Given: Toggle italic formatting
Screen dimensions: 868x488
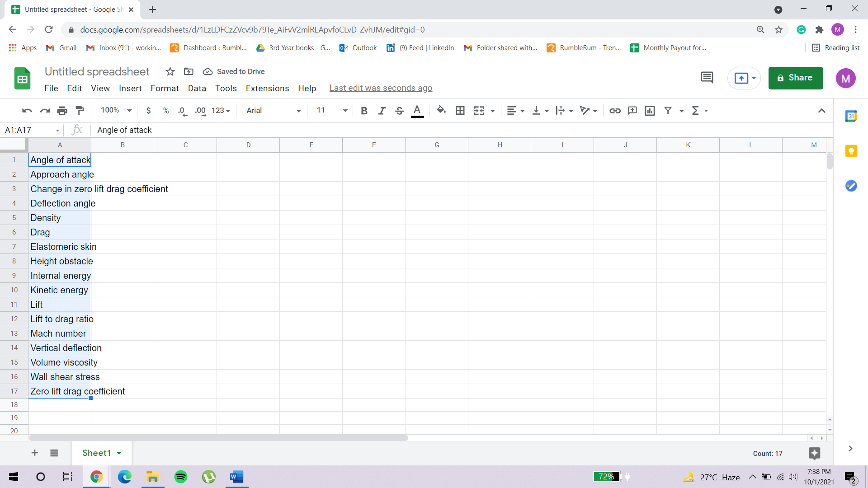Looking at the screenshot, I should [x=382, y=111].
